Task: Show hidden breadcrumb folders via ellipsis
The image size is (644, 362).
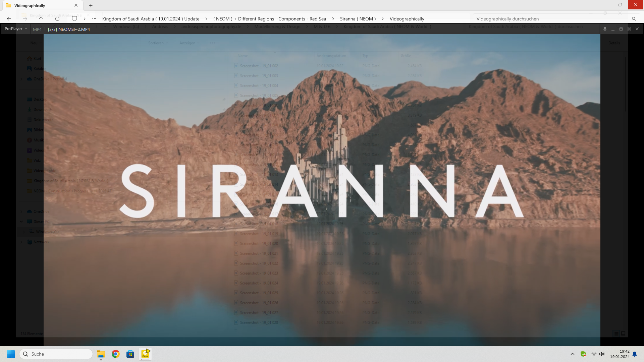Action: click(x=94, y=19)
